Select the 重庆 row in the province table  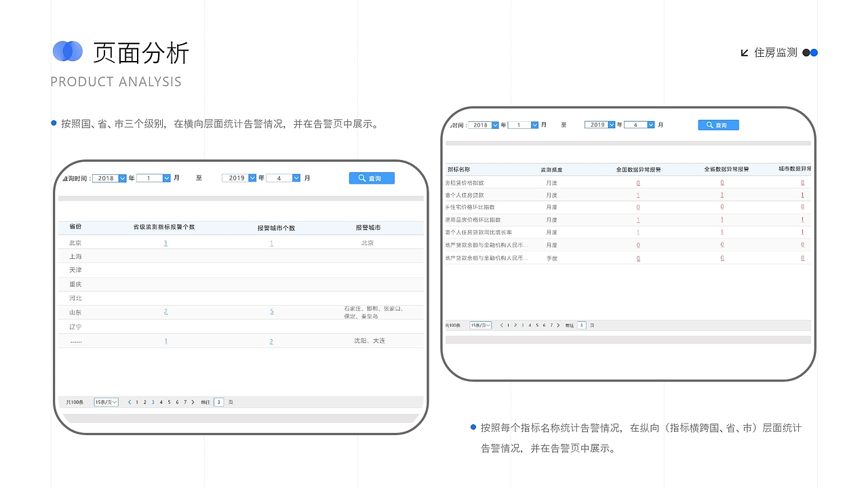(241, 285)
